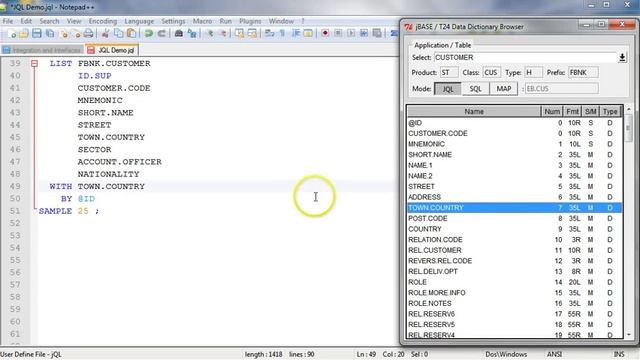Open the Plugins menu
Viewport: 640px width, 360px height.
point(250,21)
